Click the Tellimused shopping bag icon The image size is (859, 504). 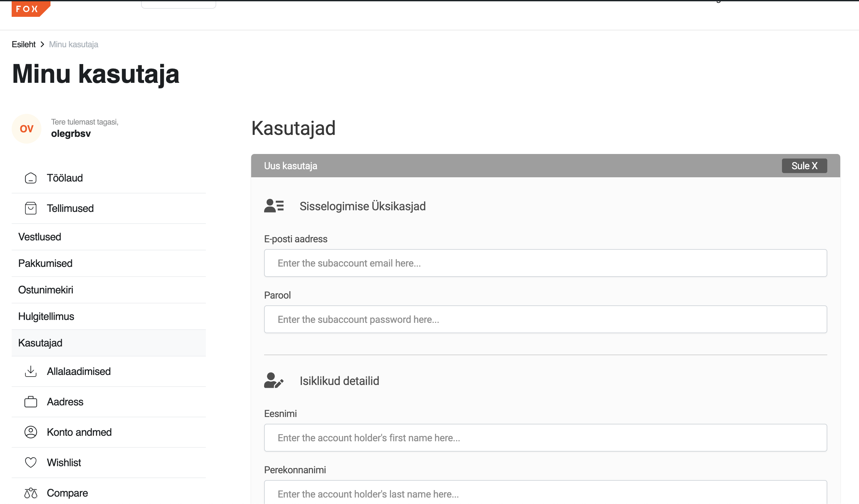[x=31, y=208]
